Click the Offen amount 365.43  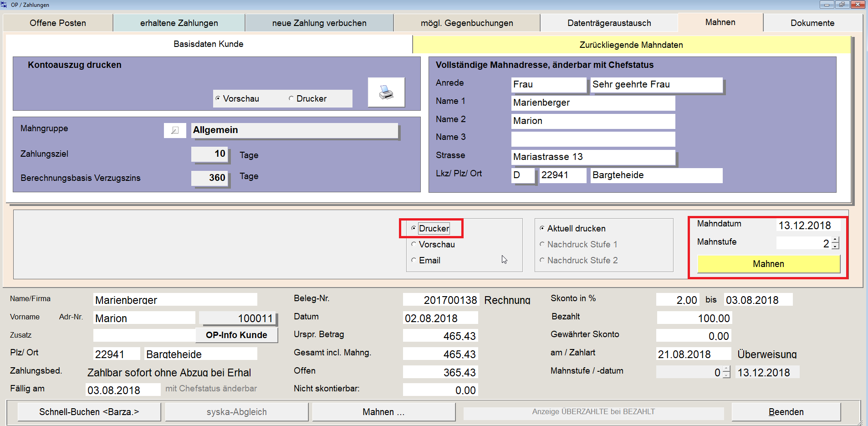pos(440,372)
